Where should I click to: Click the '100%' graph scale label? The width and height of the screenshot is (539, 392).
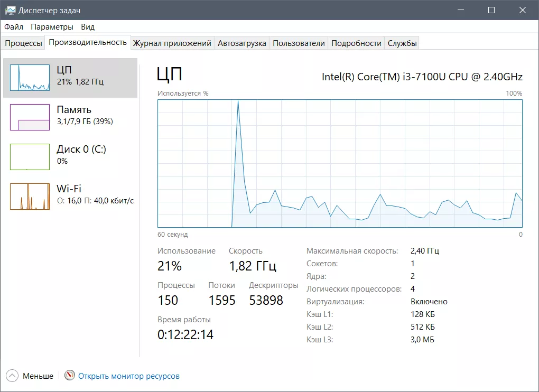coord(514,94)
